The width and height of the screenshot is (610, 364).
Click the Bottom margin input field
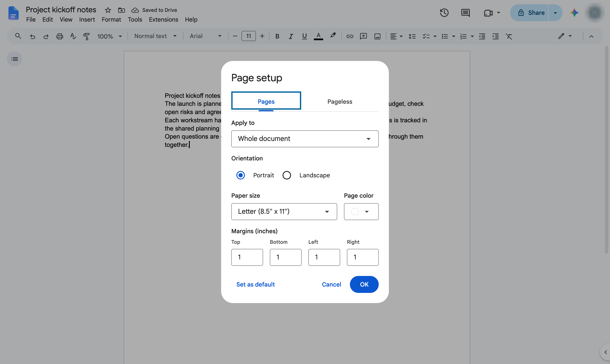coord(286,257)
